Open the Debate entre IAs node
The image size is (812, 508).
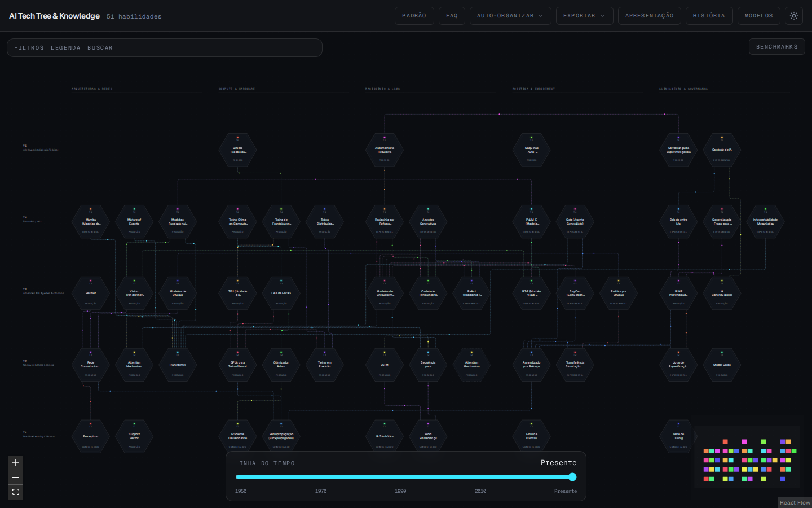click(x=678, y=222)
